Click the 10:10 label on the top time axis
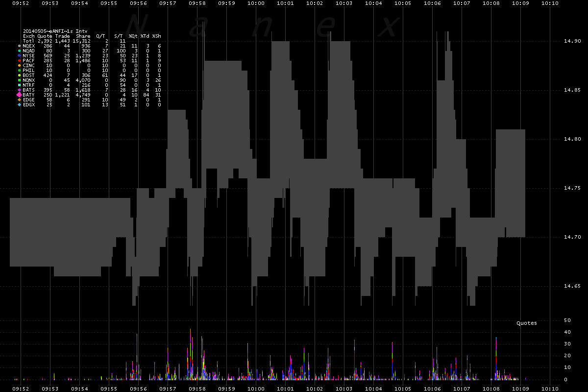The height and width of the screenshot is (392, 588). pyautogui.click(x=550, y=3)
